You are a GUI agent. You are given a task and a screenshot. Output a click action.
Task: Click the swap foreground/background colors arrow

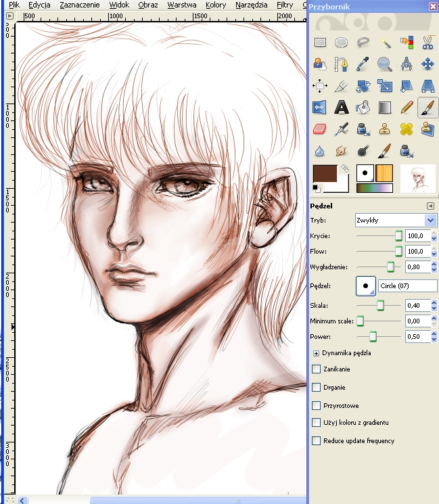pyautogui.click(x=344, y=168)
